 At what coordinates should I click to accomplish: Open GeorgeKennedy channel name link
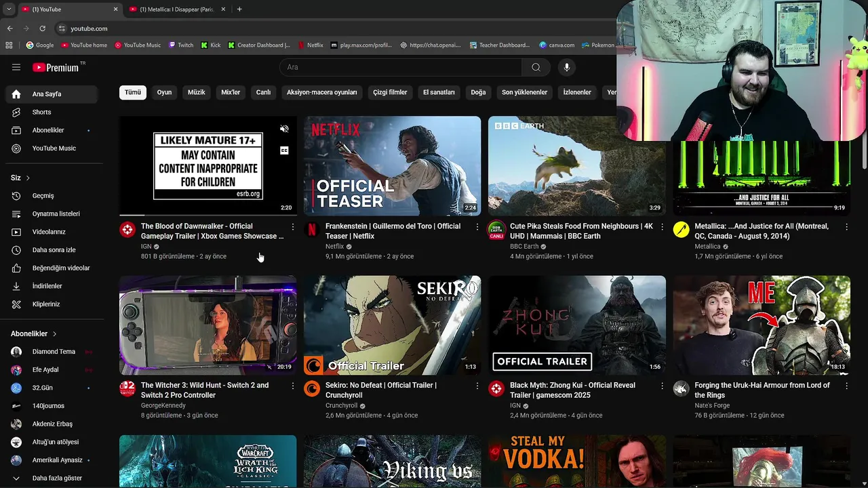163,405
